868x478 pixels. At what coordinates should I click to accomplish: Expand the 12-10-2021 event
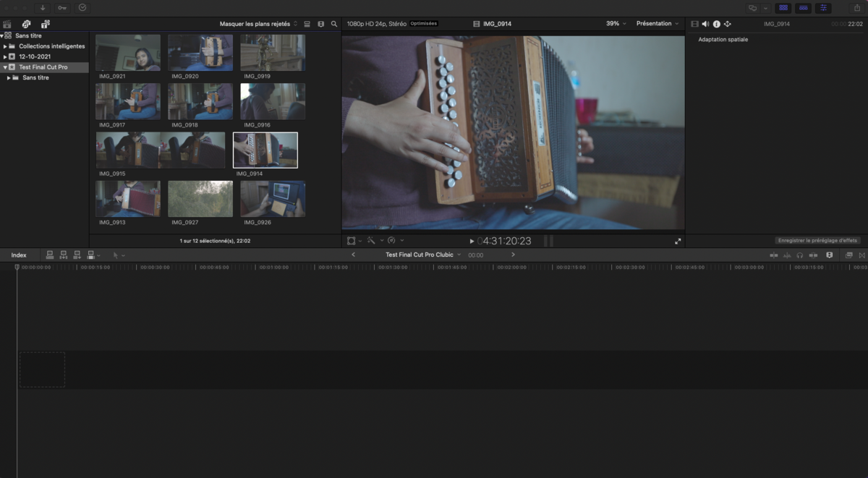[5, 56]
